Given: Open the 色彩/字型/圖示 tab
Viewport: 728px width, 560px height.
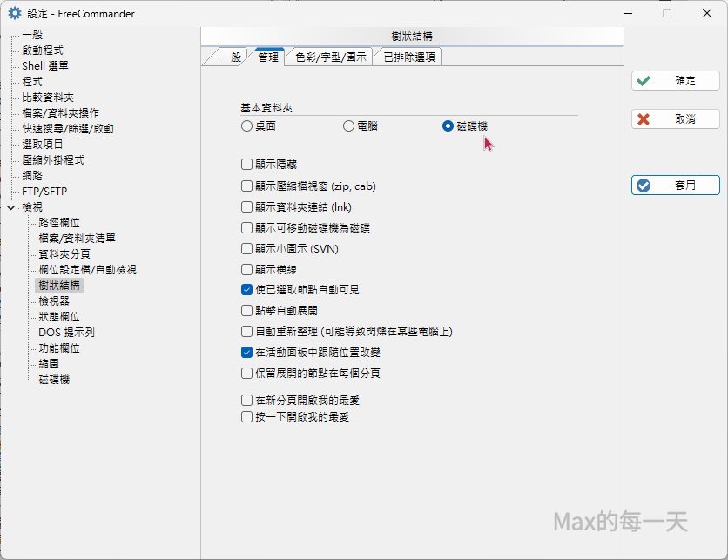Looking at the screenshot, I should [x=331, y=57].
